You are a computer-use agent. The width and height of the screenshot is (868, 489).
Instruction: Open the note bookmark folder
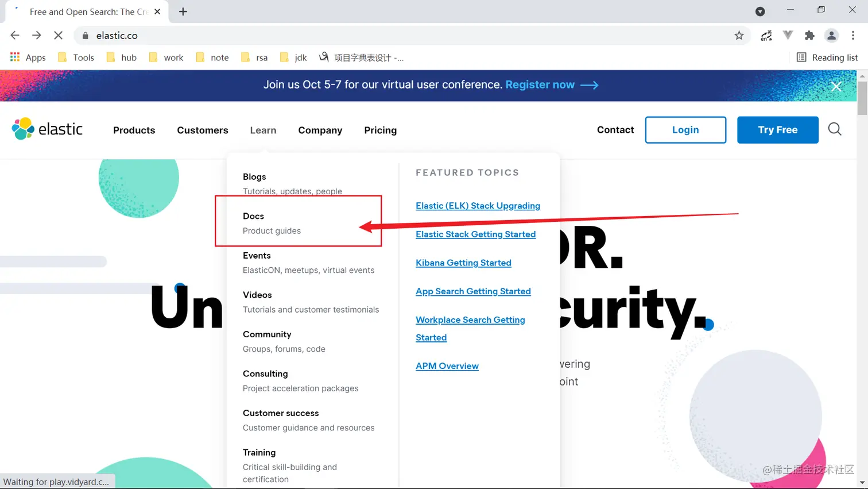212,57
